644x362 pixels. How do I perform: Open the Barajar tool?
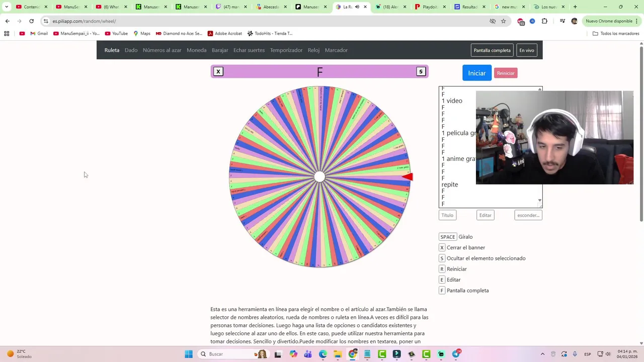tap(220, 50)
